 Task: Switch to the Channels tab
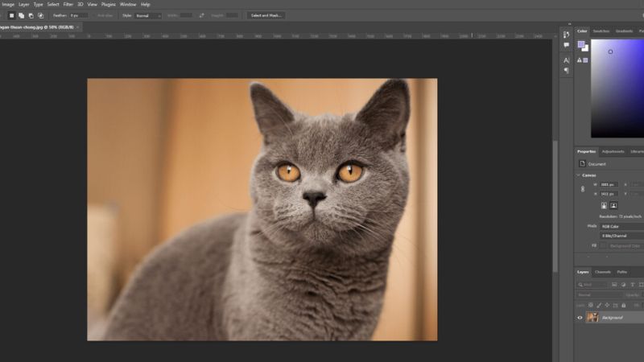pyautogui.click(x=602, y=272)
